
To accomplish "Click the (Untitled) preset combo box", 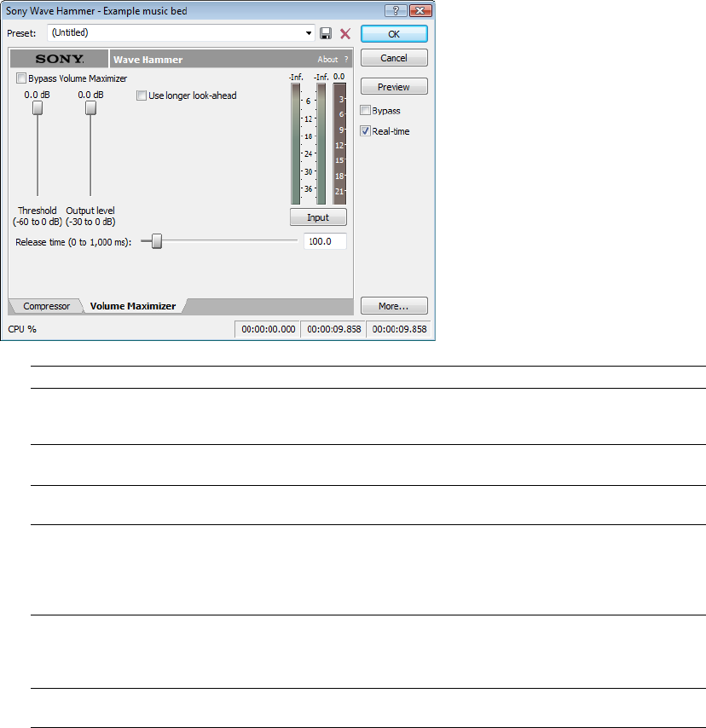I will [181, 33].
